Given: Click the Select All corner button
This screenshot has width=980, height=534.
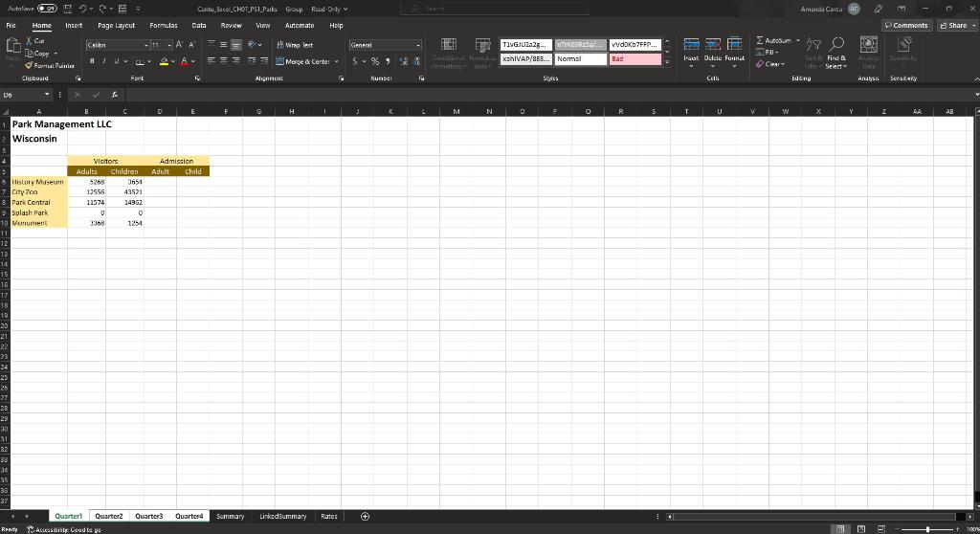Looking at the screenshot, I should pyautogui.click(x=5, y=111).
